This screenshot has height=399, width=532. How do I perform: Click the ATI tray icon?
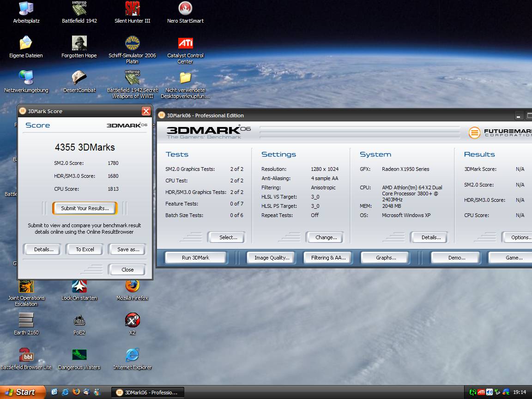click(481, 392)
